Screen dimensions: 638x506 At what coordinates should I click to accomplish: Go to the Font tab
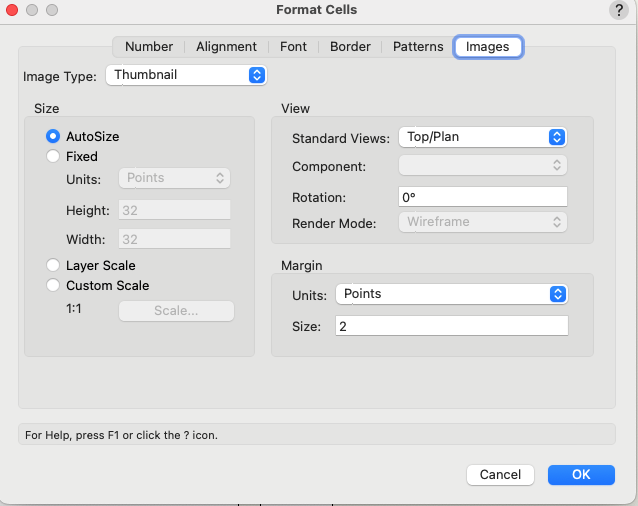(293, 47)
